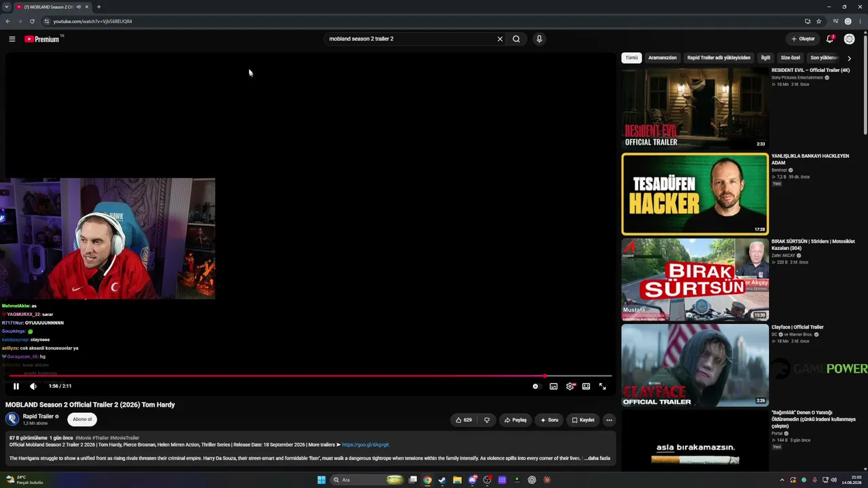Open Chrome tab search dropdown
This screenshot has height=488, width=868.
tap(6, 7)
